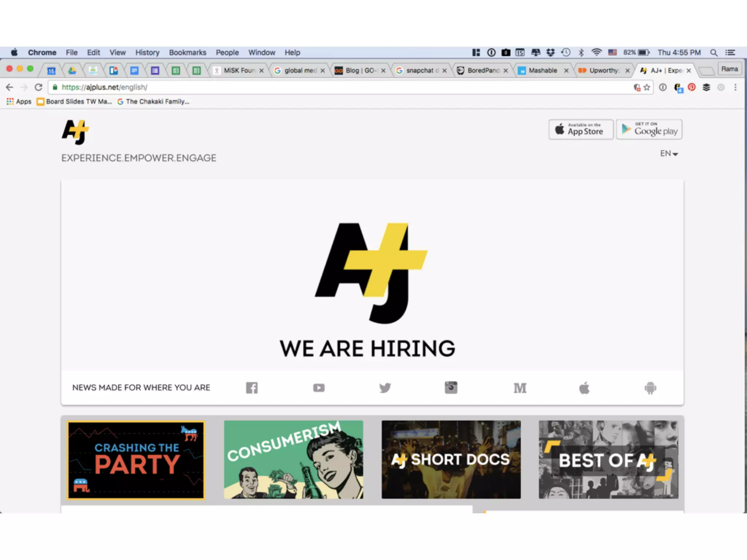The height and width of the screenshot is (560, 747).
Task: Click the Medium M icon
Action: click(x=520, y=388)
